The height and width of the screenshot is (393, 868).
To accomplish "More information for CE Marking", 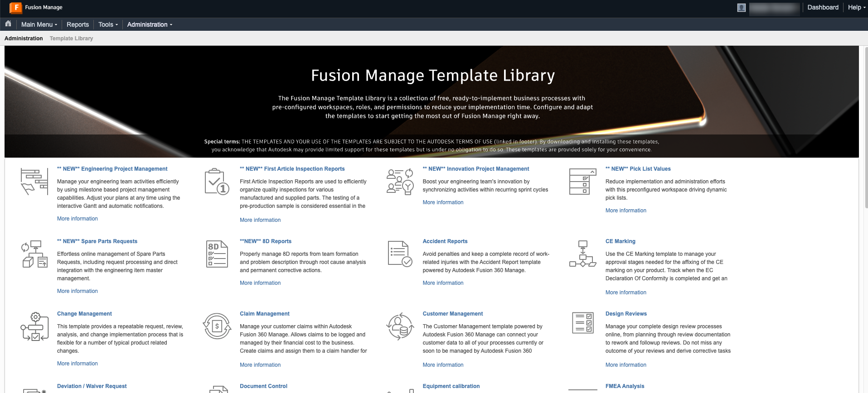I will (x=626, y=292).
